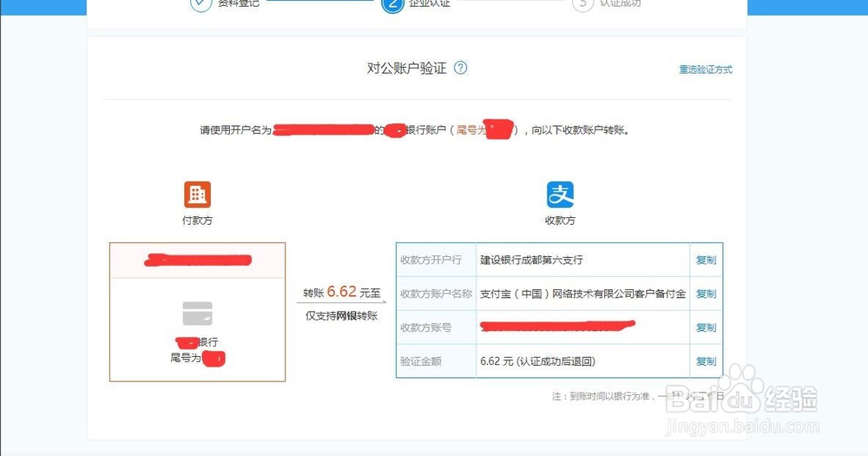868x456 pixels.
Task: Copy the 验证金额 value with 复制
Action: 706,361
